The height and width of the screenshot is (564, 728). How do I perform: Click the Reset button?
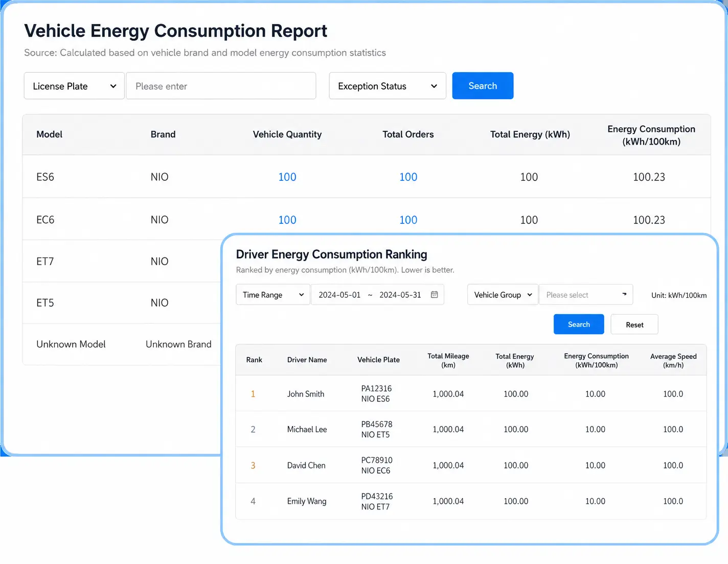[x=634, y=324]
